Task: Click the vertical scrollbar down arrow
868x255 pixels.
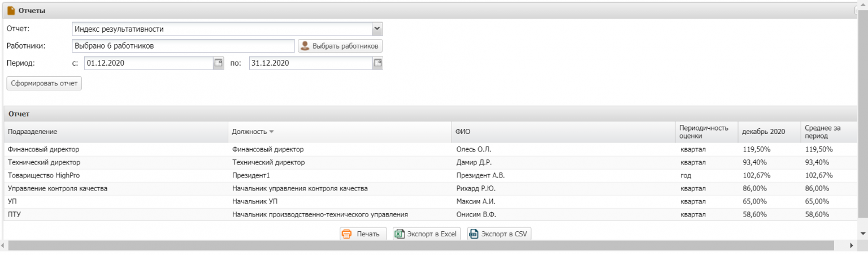Action: 862,234
